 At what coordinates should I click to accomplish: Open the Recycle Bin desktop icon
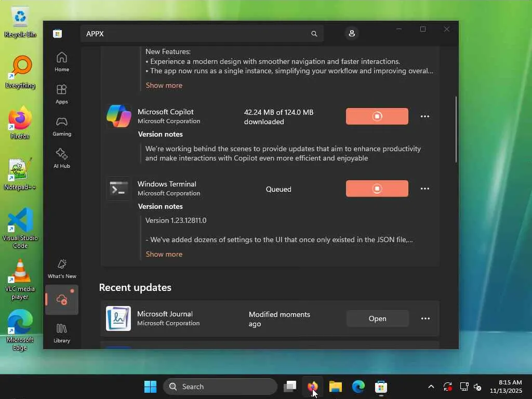tap(20, 22)
